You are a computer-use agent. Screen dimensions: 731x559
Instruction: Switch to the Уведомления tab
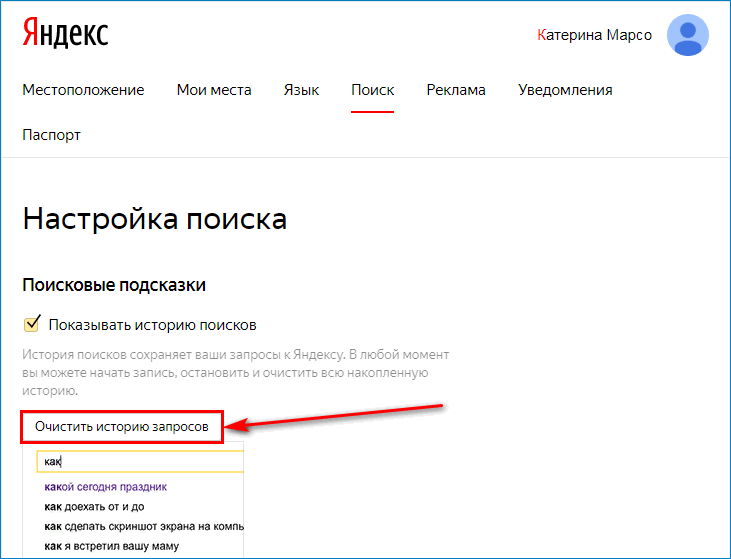click(565, 90)
